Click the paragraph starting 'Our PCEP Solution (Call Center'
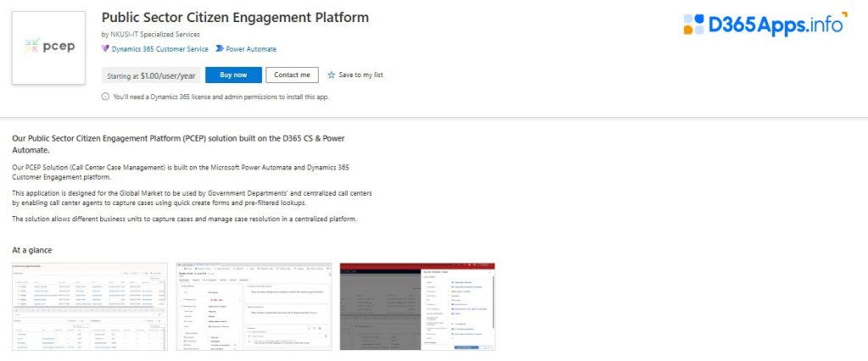Screen dimensions: 868x361 [181, 172]
